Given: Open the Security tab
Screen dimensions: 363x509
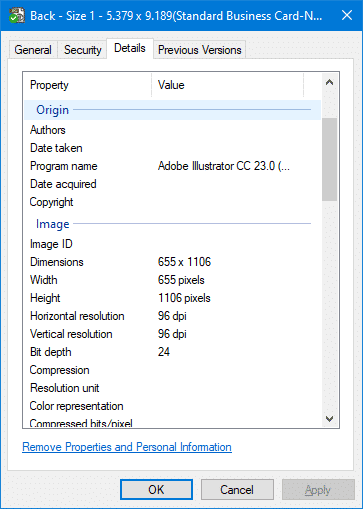Looking at the screenshot, I should (x=82, y=50).
